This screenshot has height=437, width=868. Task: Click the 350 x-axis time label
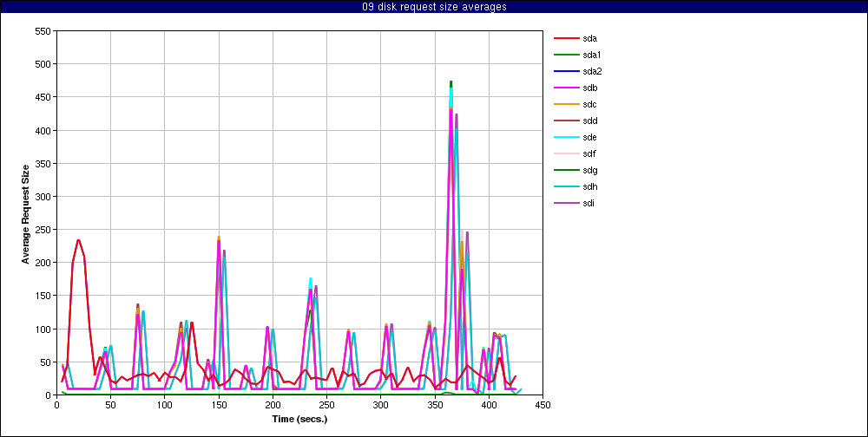coord(435,405)
